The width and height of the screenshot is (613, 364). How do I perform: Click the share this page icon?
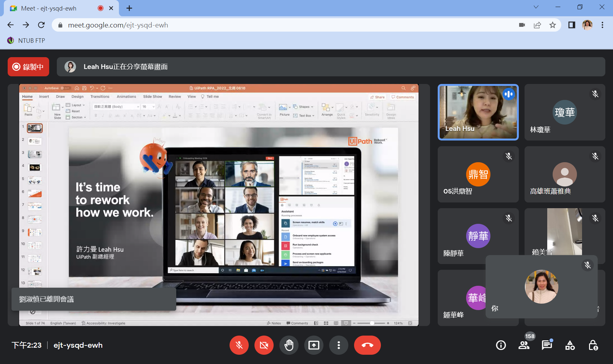pyautogui.click(x=537, y=25)
